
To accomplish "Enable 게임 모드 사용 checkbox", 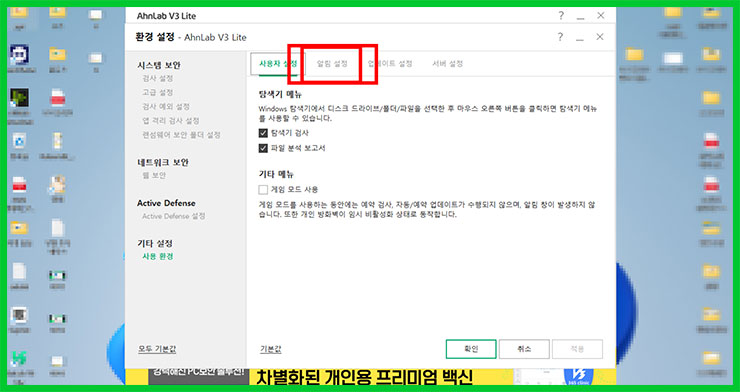I will 263,190.
